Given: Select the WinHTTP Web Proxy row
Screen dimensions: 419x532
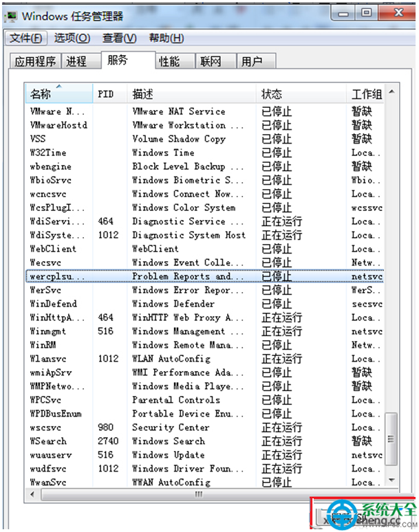Looking at the screenshot, I should point(205,318).
